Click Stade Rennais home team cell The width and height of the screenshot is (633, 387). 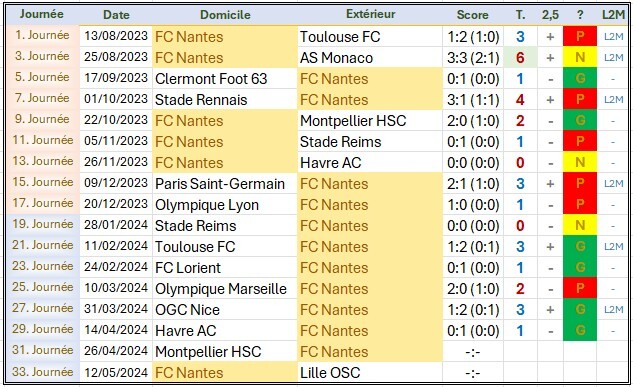225,100
